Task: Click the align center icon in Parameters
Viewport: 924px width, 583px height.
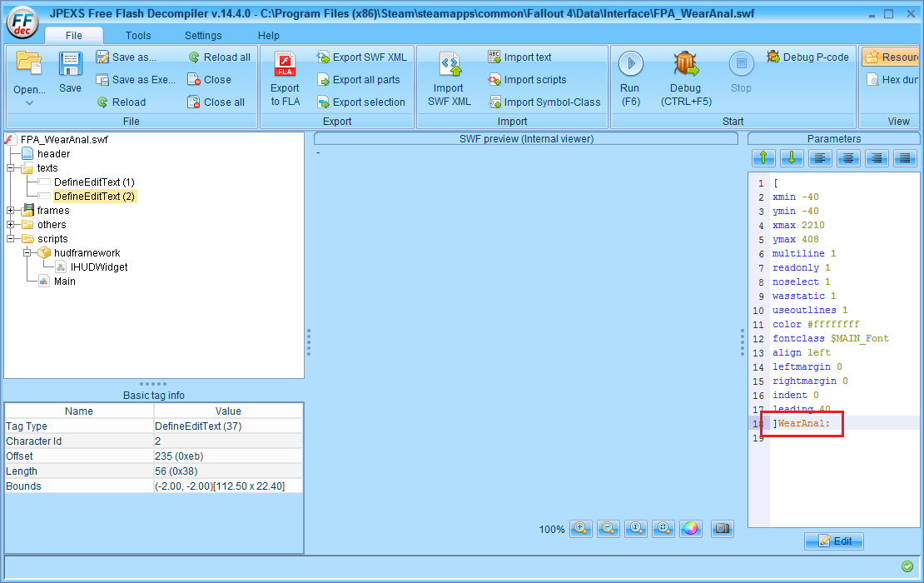Action: tap(848, 158)
